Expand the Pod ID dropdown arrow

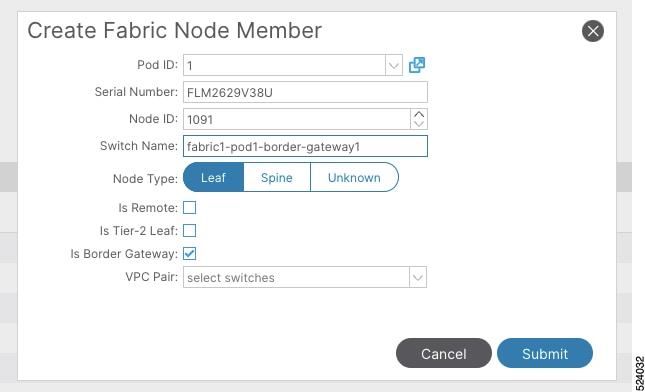(x=394, y=65)
